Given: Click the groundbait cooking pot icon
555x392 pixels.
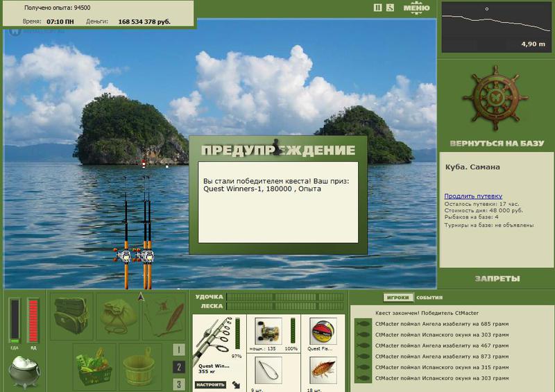Looking at the screenshot, I should (24, 371).
